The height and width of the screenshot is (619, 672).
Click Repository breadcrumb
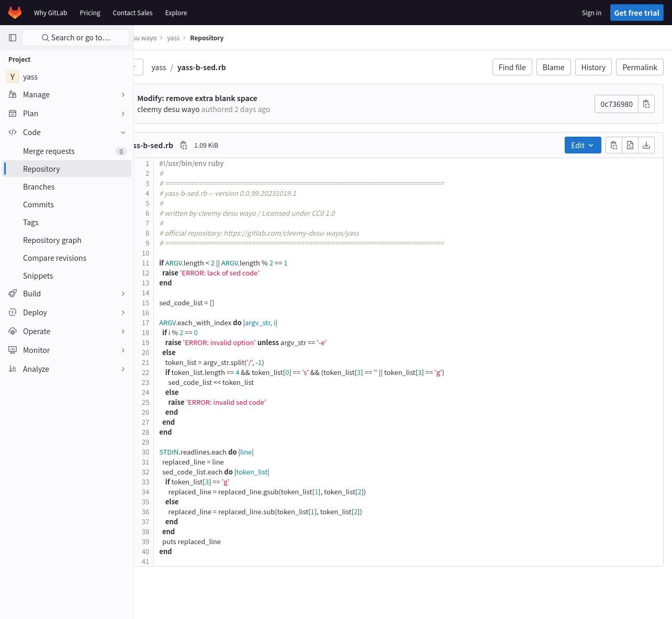coord(207,38)
